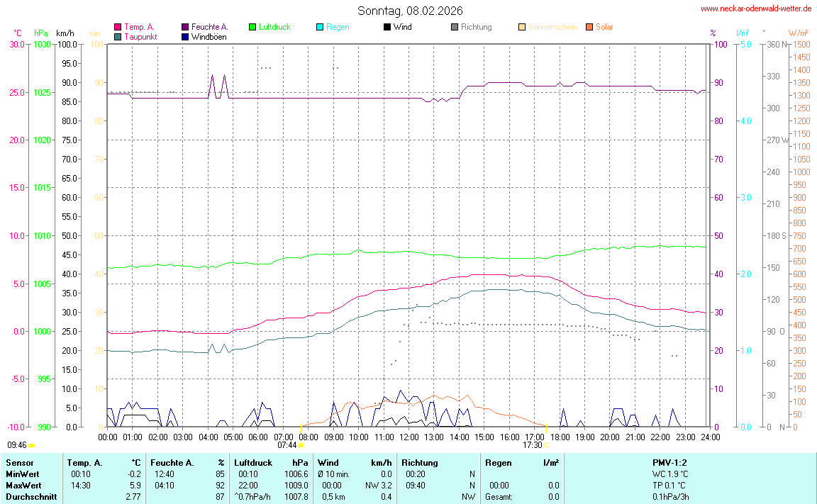Click the sunrise sun icon at 07:44

pos(302,445)
